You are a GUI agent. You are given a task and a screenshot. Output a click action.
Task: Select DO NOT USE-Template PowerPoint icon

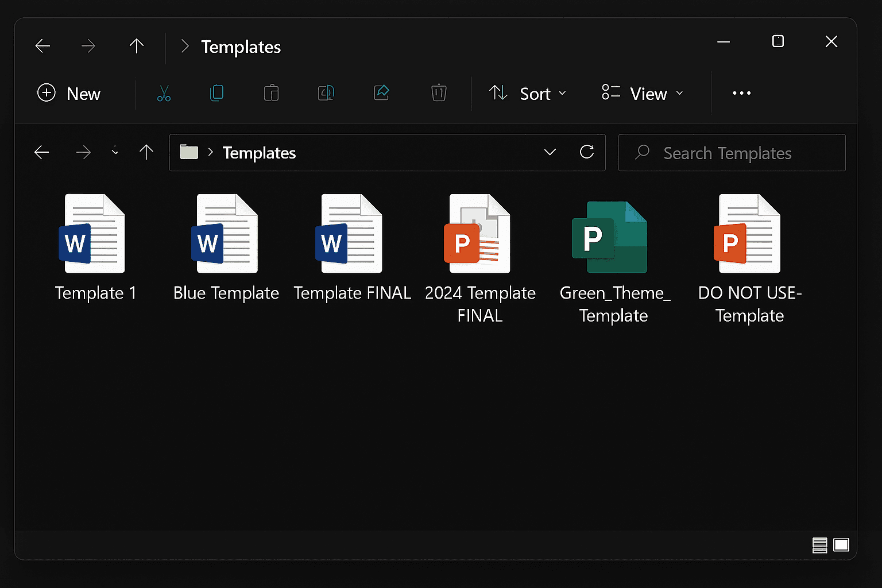point(746,234)
